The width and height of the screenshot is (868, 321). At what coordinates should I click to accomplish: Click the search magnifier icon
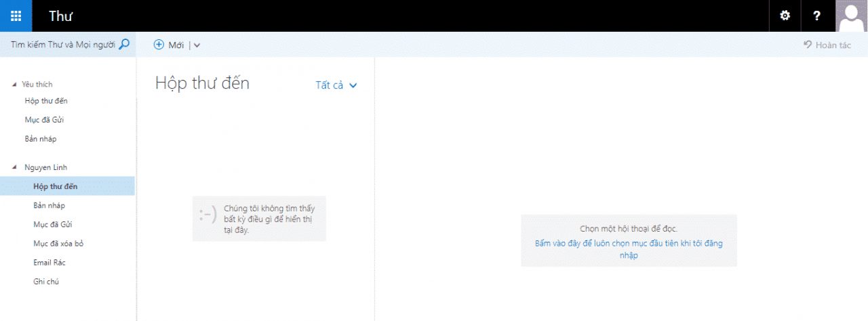click(124, 45)
